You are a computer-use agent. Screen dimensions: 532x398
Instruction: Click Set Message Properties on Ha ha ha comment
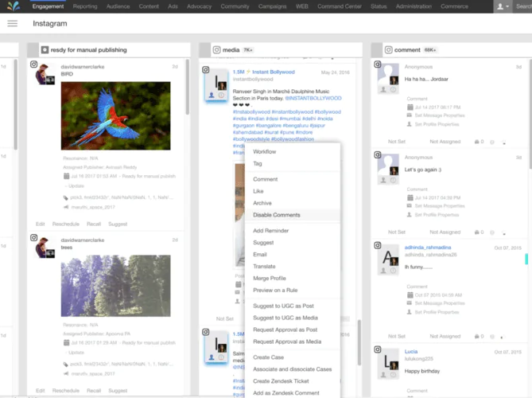point(440,115)
